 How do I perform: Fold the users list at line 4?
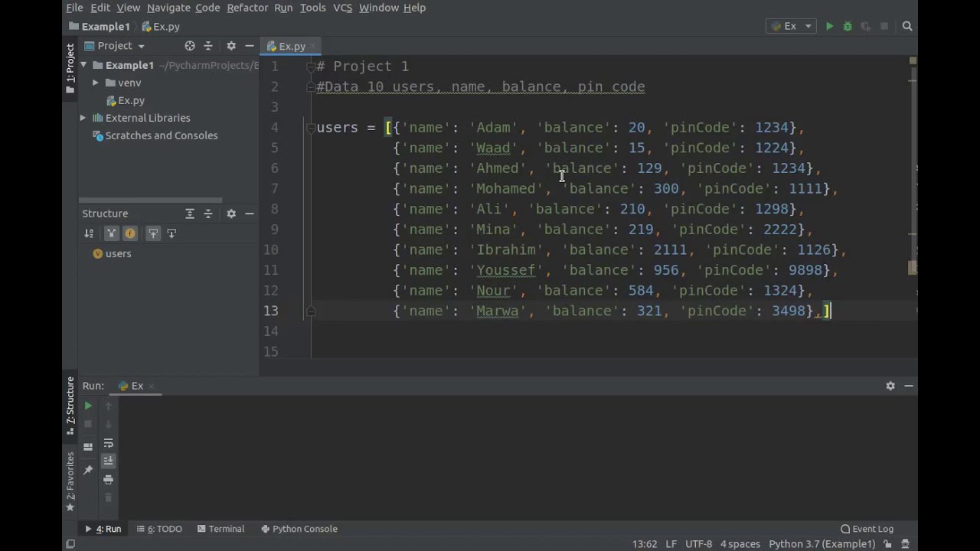(310, 128)
